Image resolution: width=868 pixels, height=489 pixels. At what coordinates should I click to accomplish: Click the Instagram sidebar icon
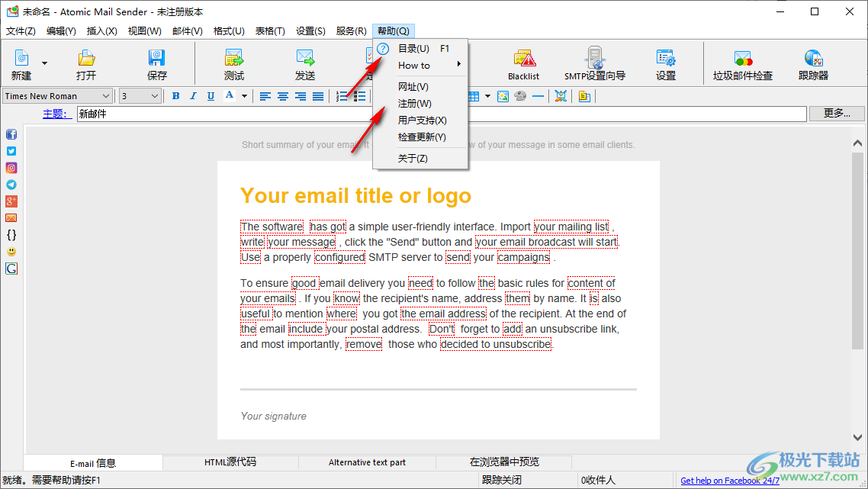click(x=11, y=168)
